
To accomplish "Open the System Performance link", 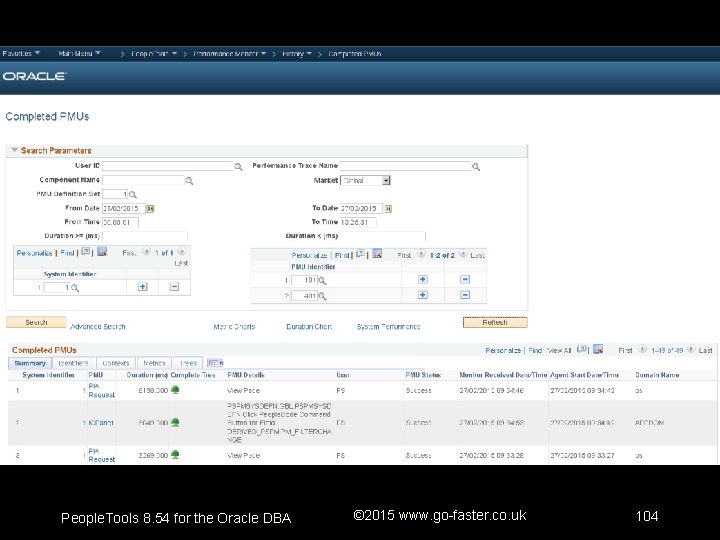I will [388, 326].
